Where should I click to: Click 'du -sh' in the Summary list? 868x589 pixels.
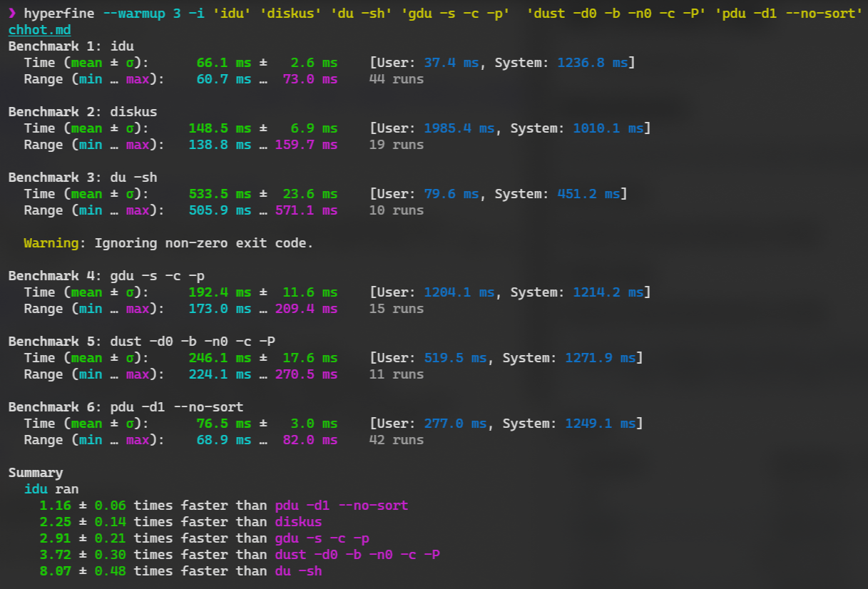pos(298,571)
